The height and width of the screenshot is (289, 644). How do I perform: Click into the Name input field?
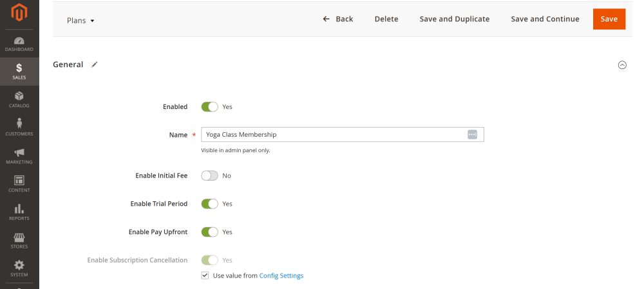coord(333,134)
